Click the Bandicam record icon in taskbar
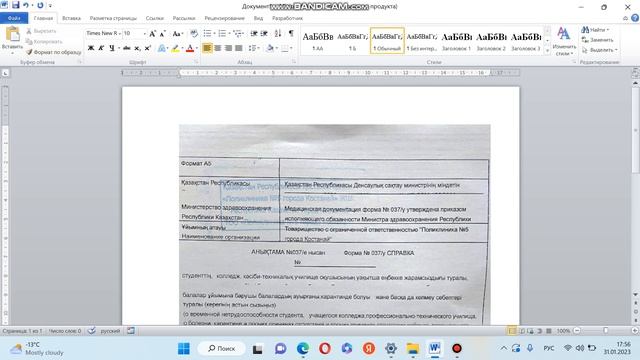640x360 pixels. tap(457, 348)
